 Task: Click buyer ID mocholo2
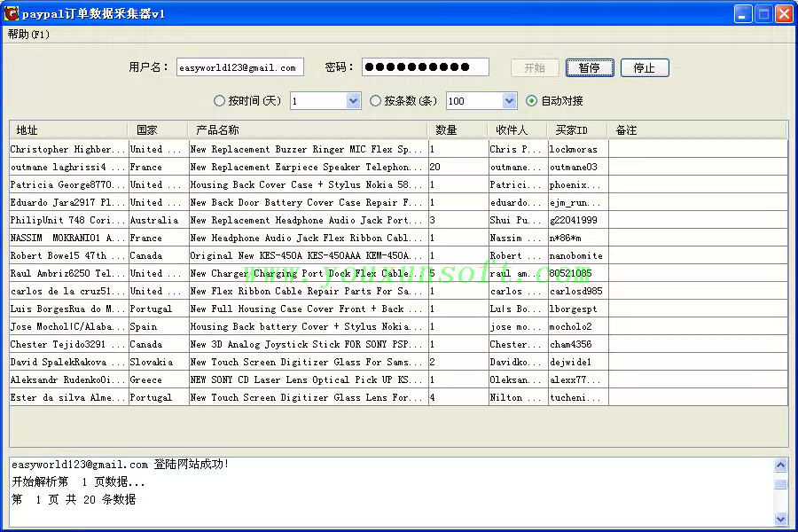point(577,327)
